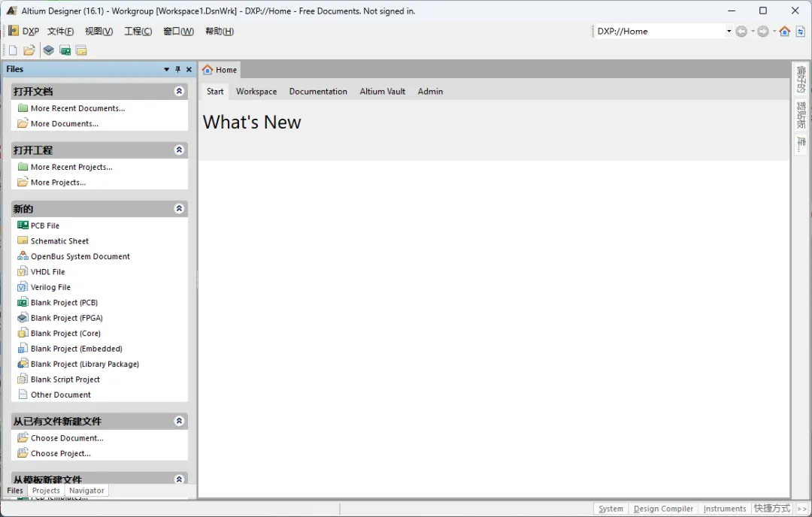Open the back button history dropdown arrow
This screenshot has height=517, width=812.
click(753, 32)
